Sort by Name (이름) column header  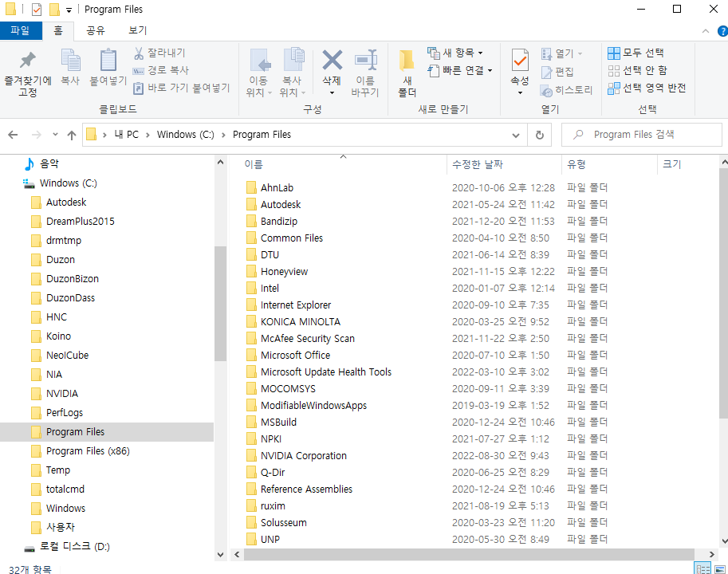[x=253, y=164]
